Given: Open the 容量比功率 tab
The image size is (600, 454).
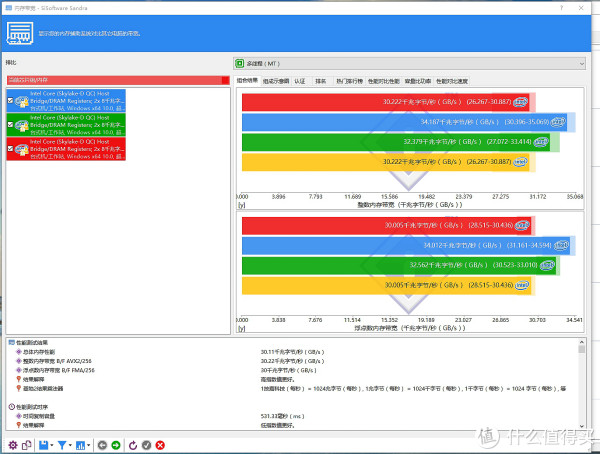Looking at the screenshot, I should pyautogui.click(x=418, y=81).
